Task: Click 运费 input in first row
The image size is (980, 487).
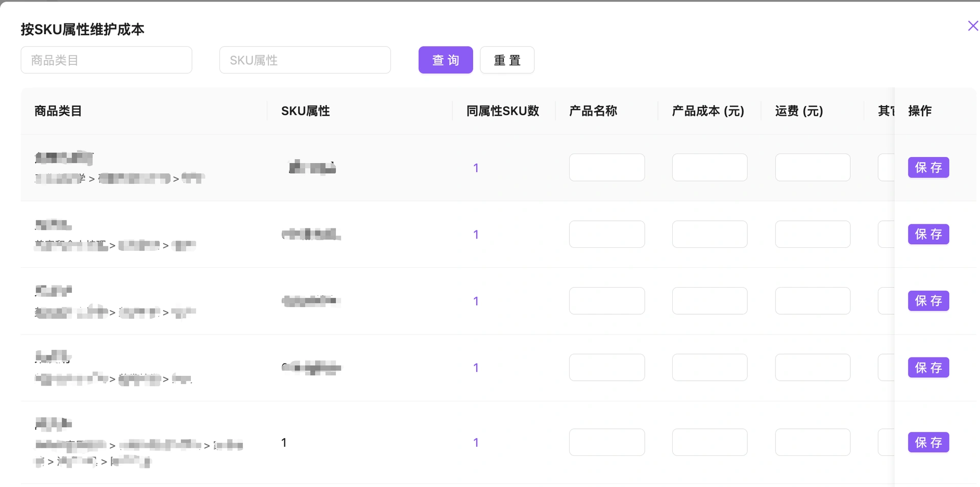Action: [813, 167]
